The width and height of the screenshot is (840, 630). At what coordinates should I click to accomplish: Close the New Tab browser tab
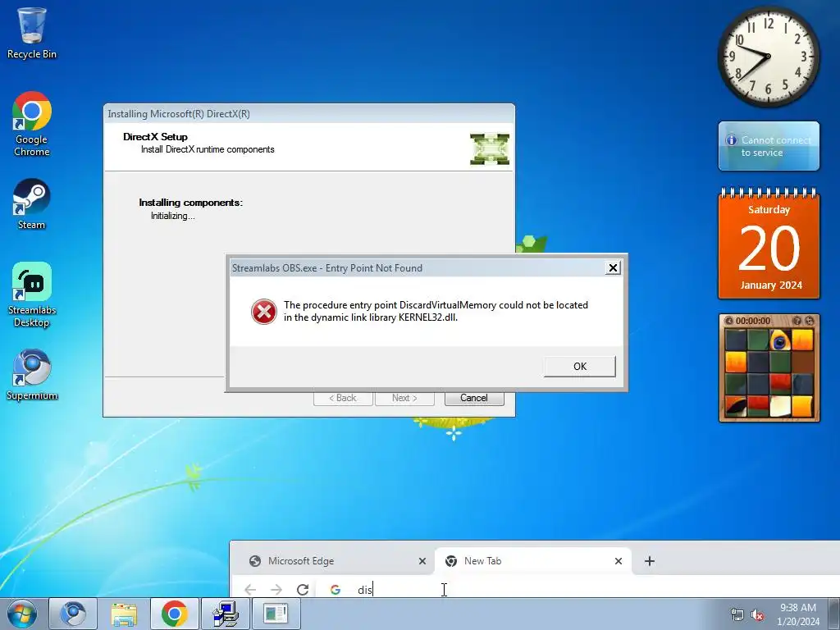click(x=619, y=561)
